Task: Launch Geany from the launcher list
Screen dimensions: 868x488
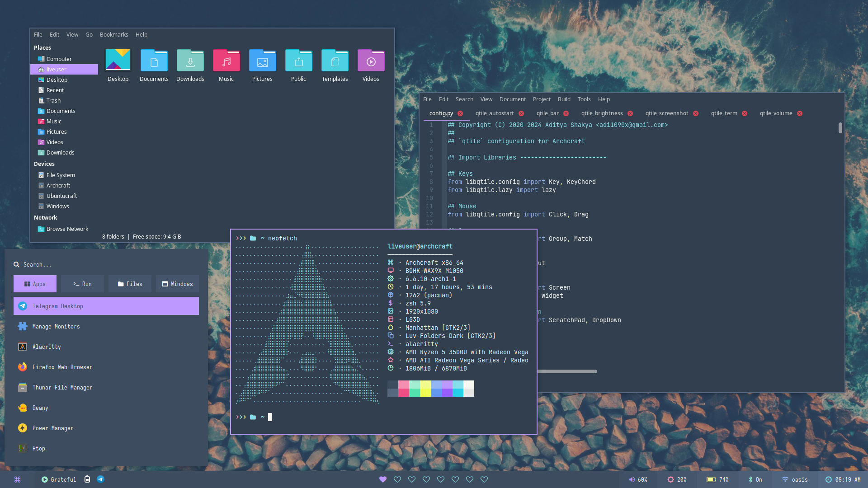Action: tap(40, 408)
